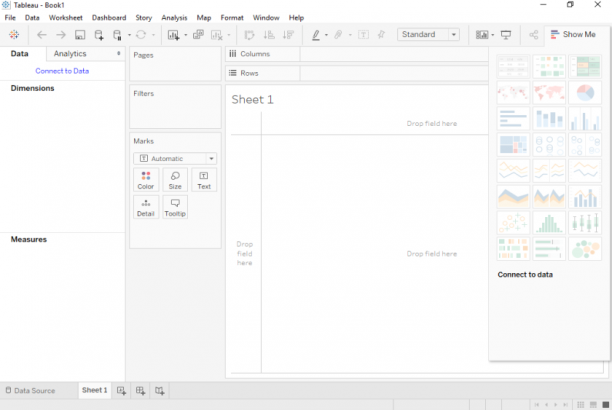Open the Text marks card
Viewport: 612px width, 410px height.
point(204,180)
